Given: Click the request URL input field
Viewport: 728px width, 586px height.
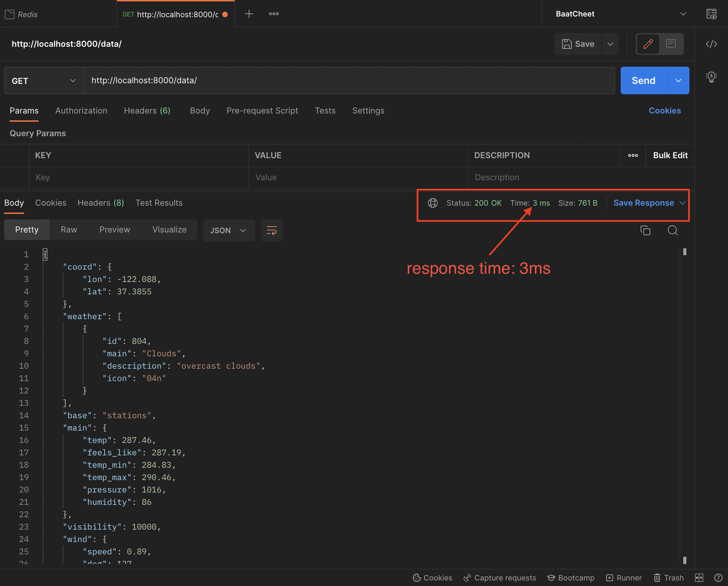Looking at the screenshot, I should [349, 81].
